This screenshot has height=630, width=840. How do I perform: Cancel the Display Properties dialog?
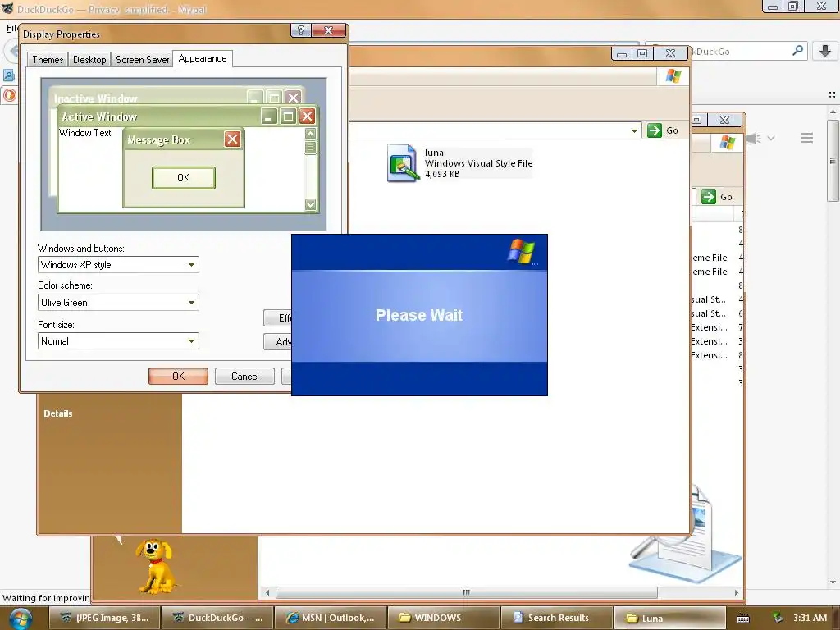tap(244, 376)
